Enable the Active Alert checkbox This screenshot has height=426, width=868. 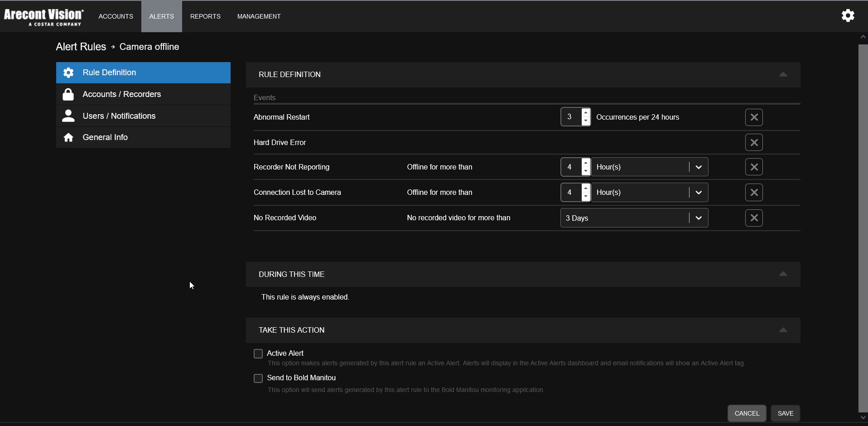coord(258,353)
